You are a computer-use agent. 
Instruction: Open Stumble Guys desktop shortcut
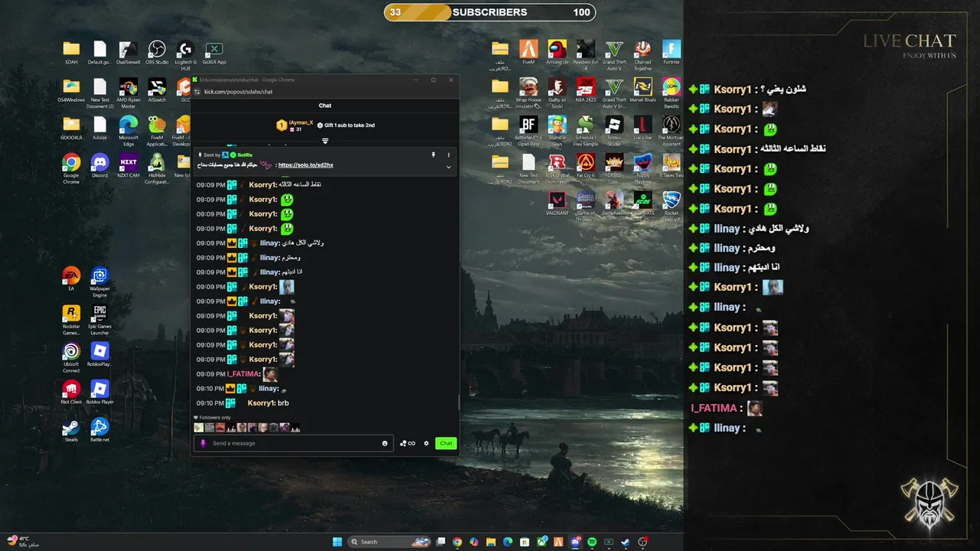click(557, 131)
